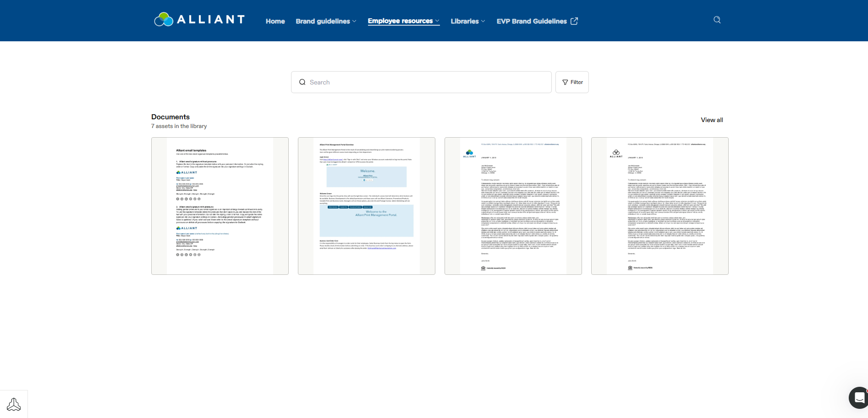Click the Alliant logo in the header

(x=199, y=20)
